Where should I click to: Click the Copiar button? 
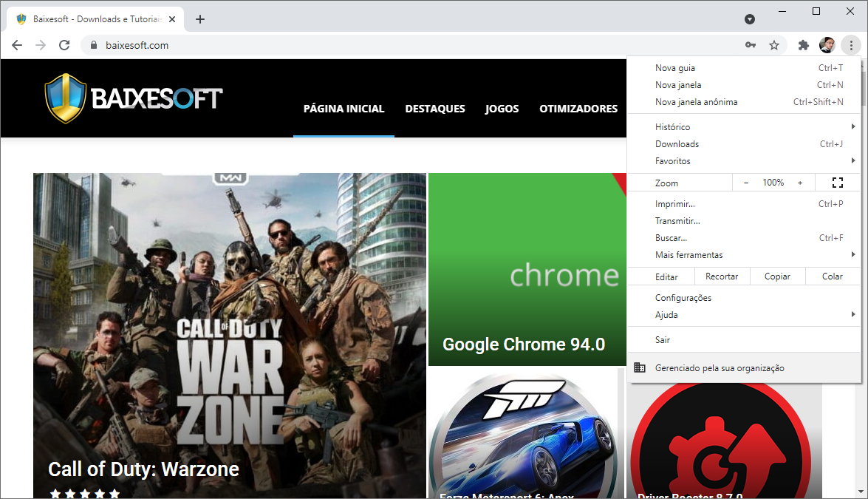pyautogui.click(x=777, y=276)
